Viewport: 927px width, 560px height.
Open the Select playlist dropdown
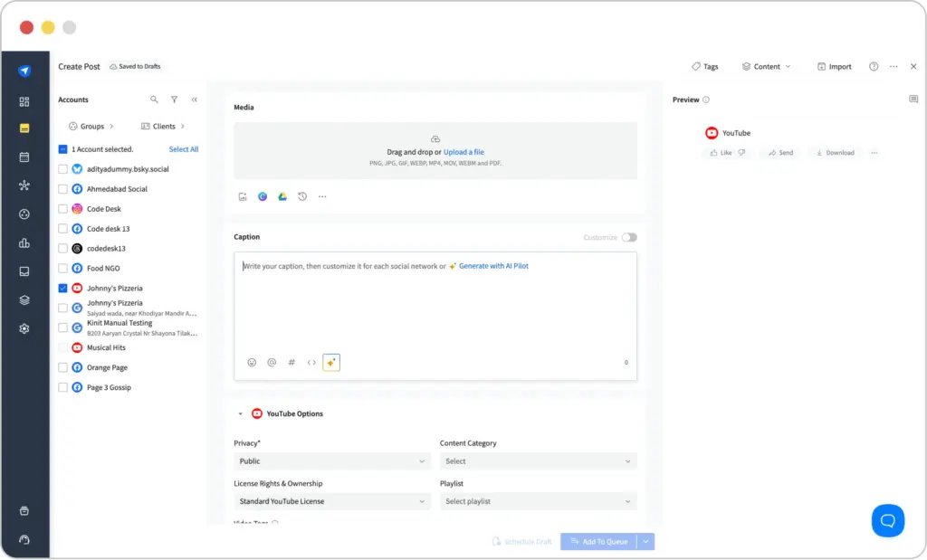[x=538, y=501]
